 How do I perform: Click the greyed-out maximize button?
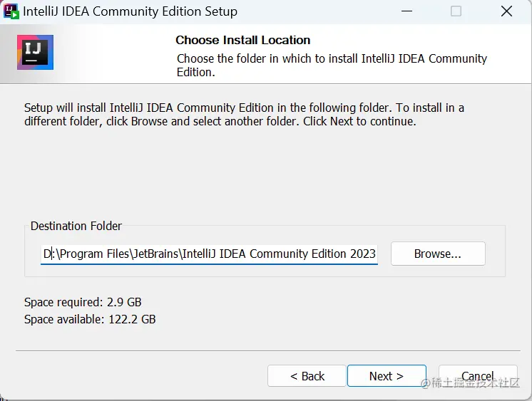(456, 11)
